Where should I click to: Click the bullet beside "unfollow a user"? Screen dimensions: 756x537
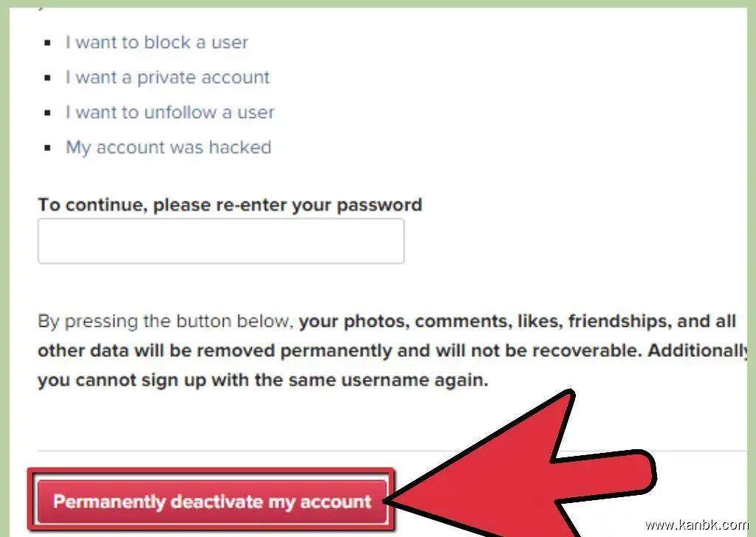(x=48, y=114)
